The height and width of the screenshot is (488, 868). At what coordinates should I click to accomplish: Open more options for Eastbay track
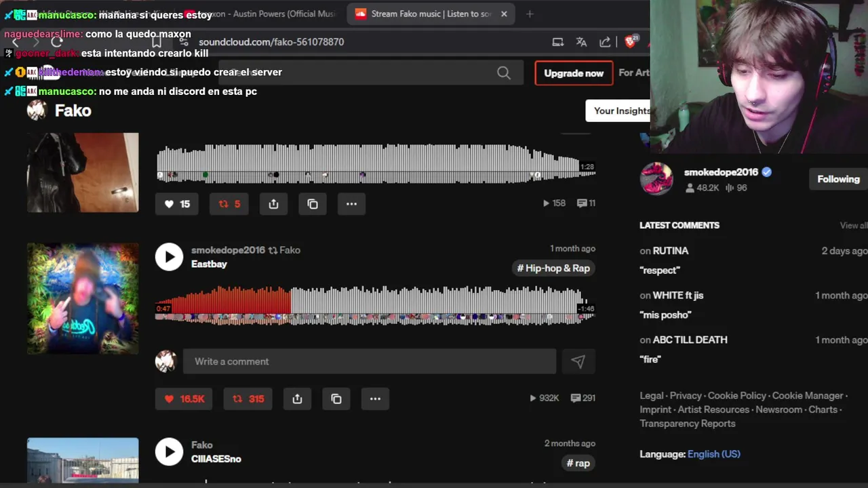[375, 399]
